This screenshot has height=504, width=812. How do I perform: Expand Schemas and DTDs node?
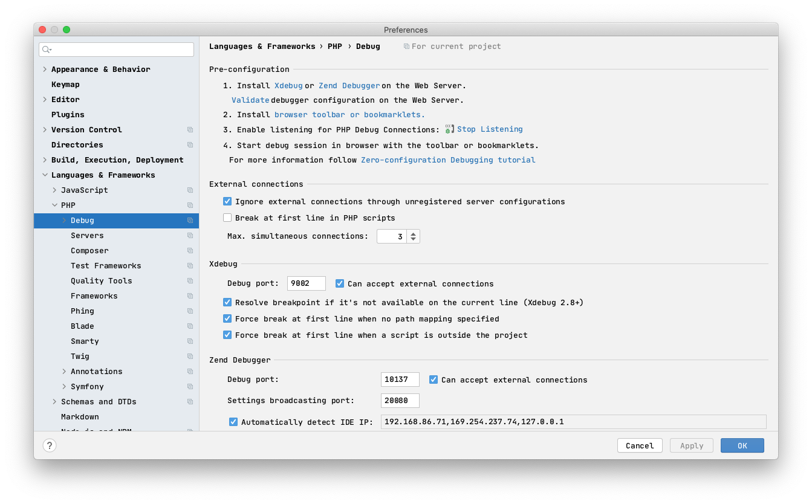tap(54, 402)
